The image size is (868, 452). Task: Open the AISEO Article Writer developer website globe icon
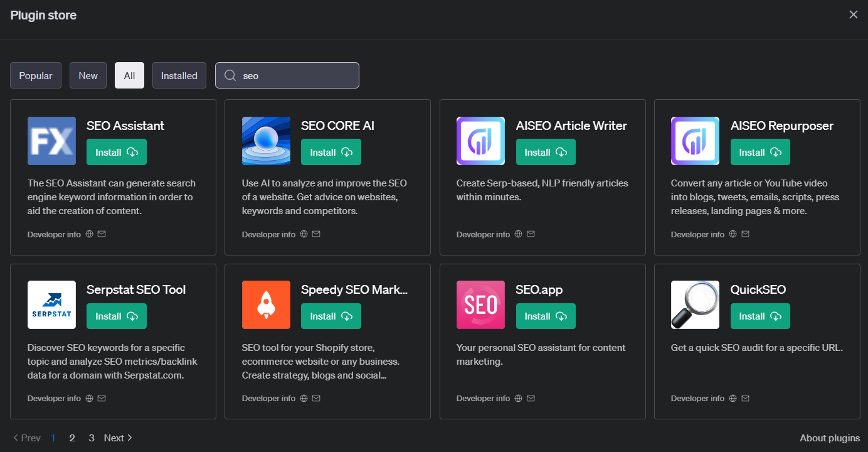pos(519,234)
